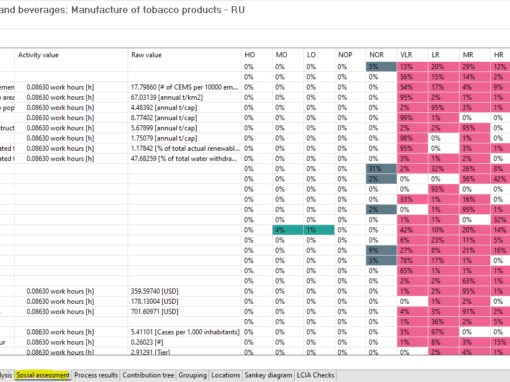Select the Cases per 1.000 inhabitants row

click(255, 332)
